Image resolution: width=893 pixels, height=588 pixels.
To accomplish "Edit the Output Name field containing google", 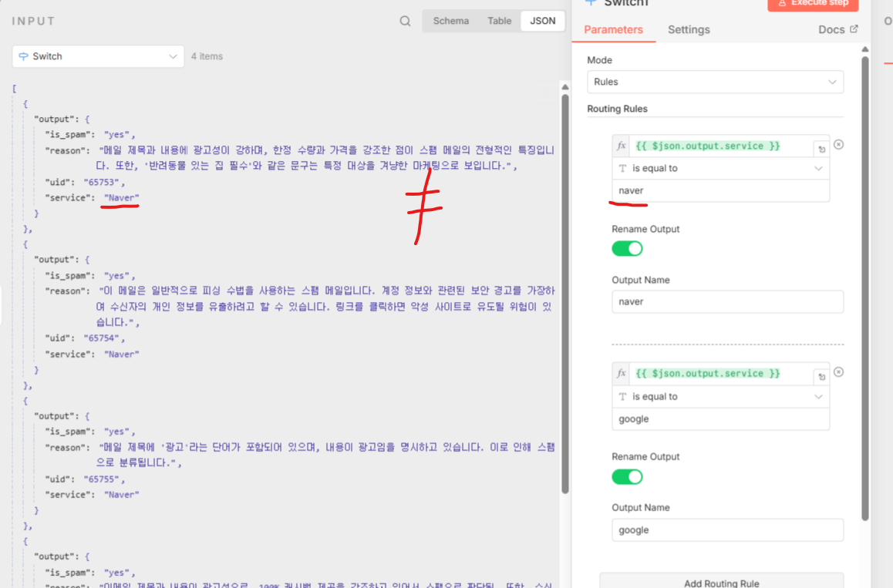I will (x=727, y=530).
